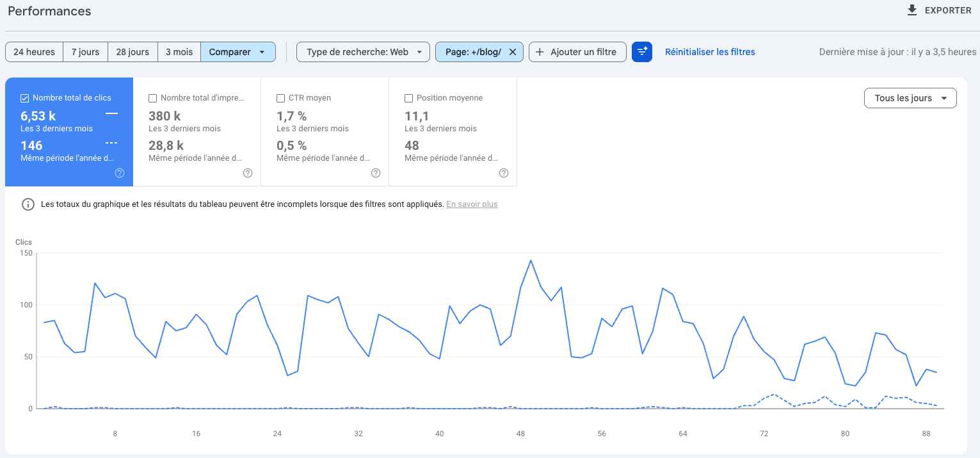Image resolution: width=980 pixels, height=458 pixels.
Task: Open help icon in Position moyenne card
Action: click(x=504, y=173)
